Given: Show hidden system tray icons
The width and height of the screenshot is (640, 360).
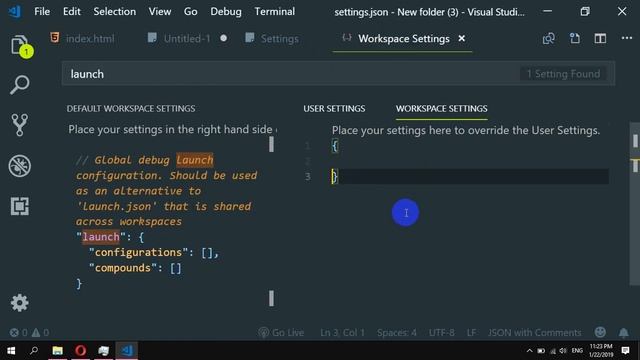Looking at the screenshot, I should 529,351.
